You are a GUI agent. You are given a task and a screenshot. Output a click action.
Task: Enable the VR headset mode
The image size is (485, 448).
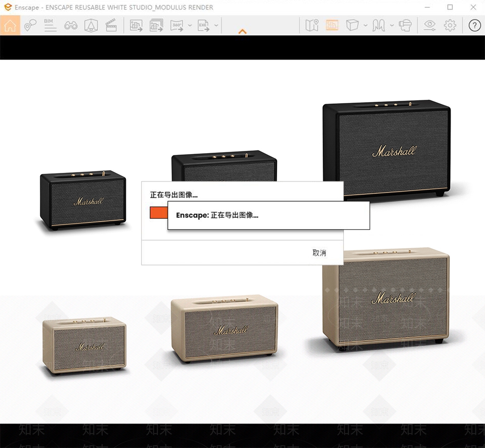point(405,25)
